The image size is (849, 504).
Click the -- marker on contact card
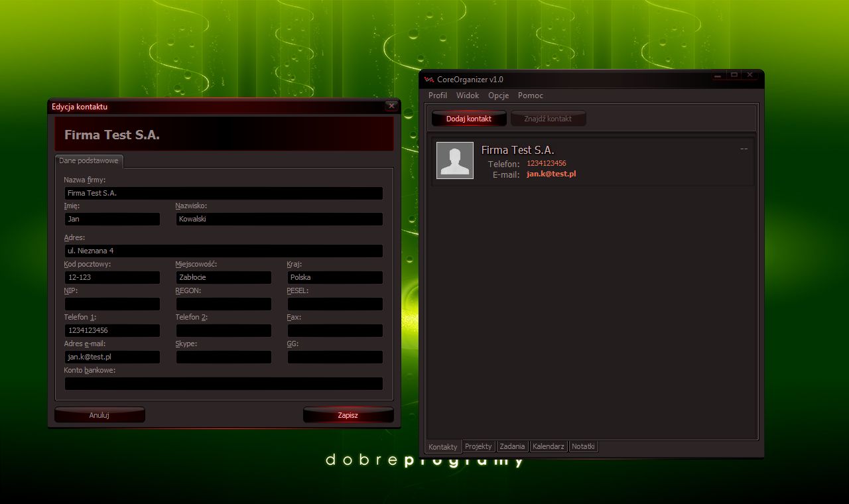(x=744, y=149)
